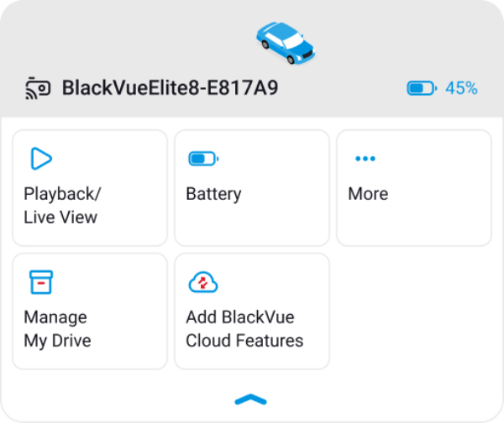
Task: Click the blue car icon at top
Action: (286, 43)
